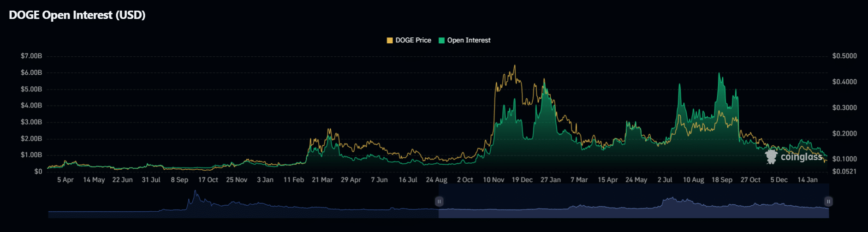This screenshot has width=868, height=232.
Task: Click the $0.2000 price axis label
Action: pos(844,133)
